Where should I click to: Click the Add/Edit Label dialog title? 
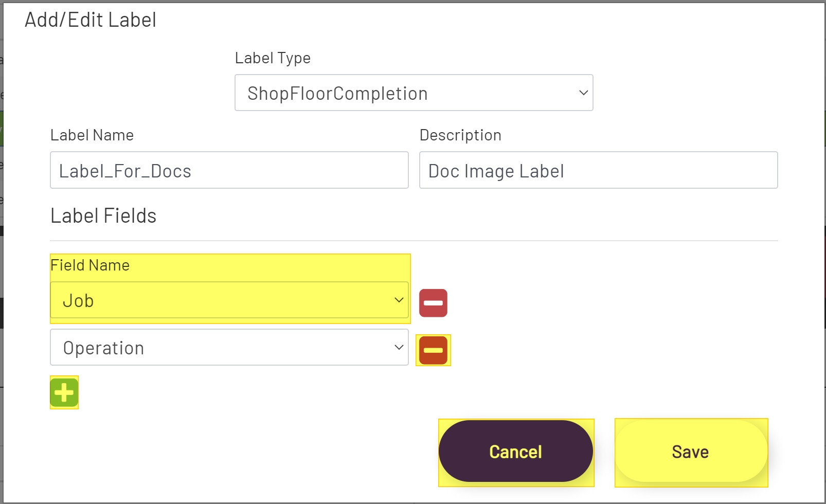91,20
